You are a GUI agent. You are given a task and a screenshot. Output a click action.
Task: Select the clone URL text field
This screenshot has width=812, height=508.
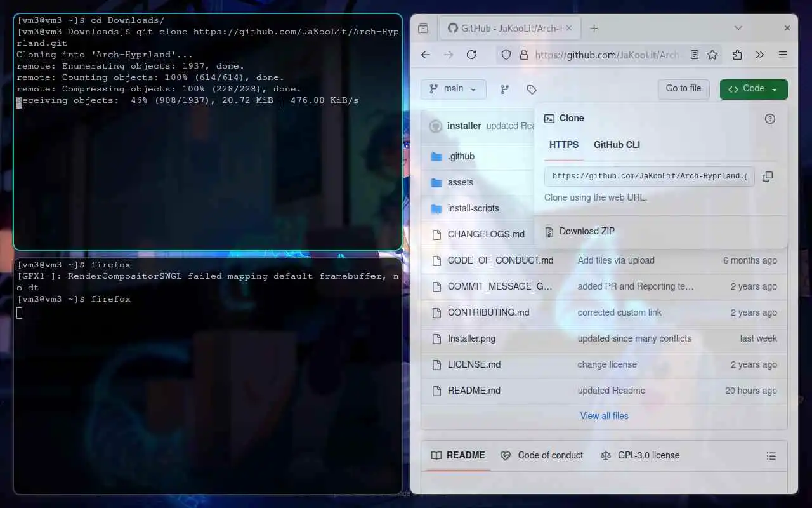[650, 176]
